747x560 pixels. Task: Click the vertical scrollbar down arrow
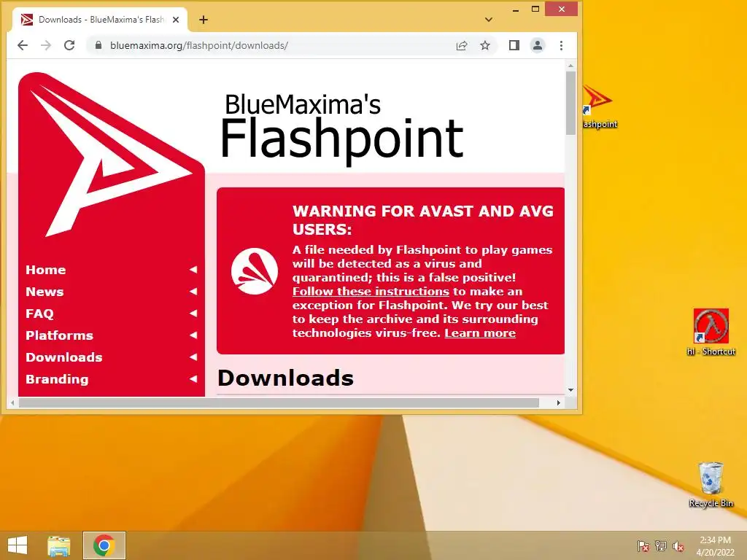[x=570, y=390]
